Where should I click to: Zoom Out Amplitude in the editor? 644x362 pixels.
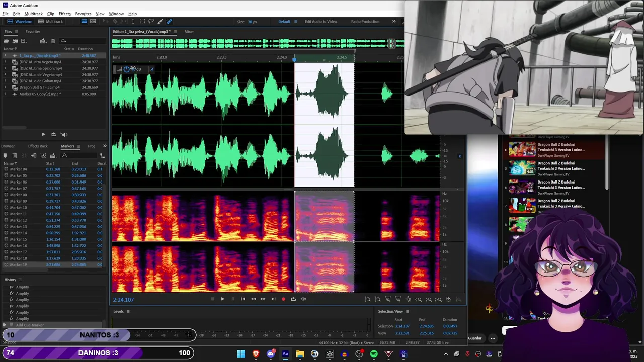[378, 299]
